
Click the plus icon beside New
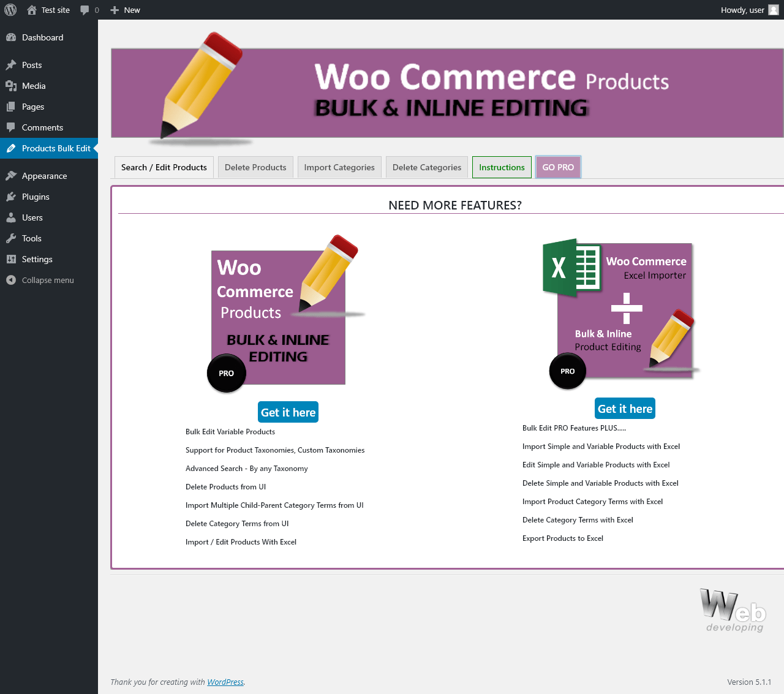[x=115, y=10]
